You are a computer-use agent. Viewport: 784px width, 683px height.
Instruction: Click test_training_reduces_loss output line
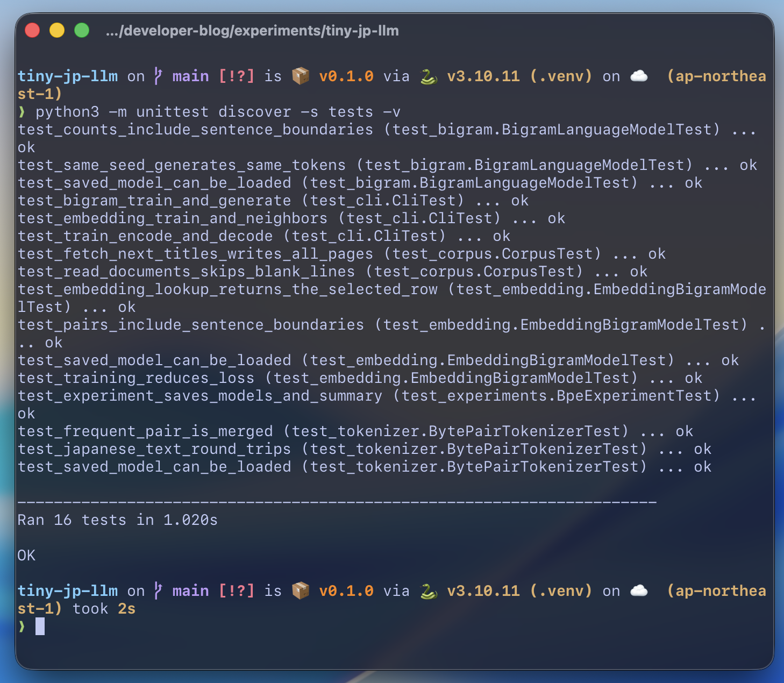(x=360, y=378)
